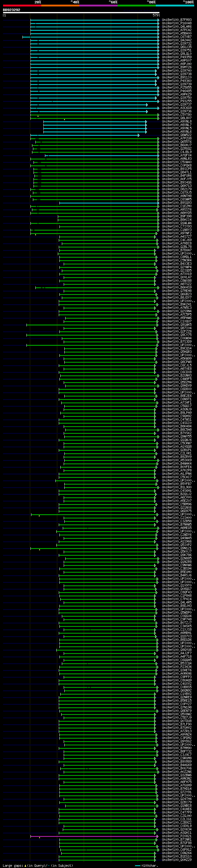Open hit UniRef100_A7P2U8

click(177, 139)
